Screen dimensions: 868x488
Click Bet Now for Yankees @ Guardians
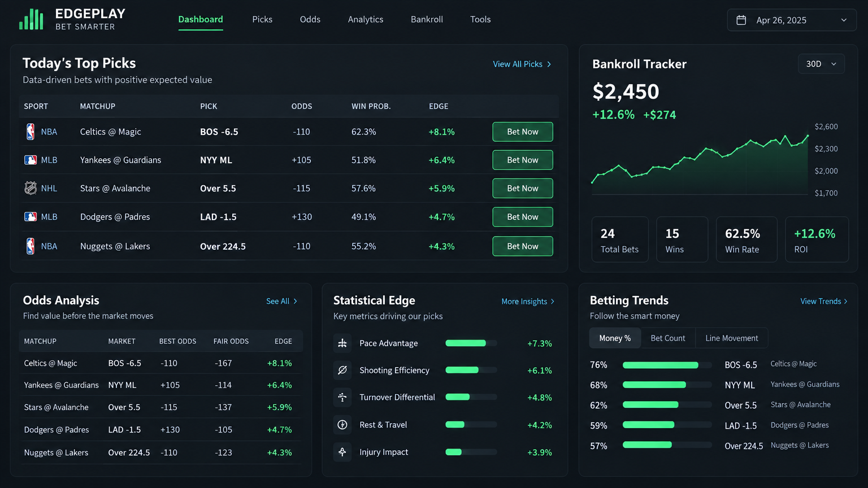[x=523, y=160]
